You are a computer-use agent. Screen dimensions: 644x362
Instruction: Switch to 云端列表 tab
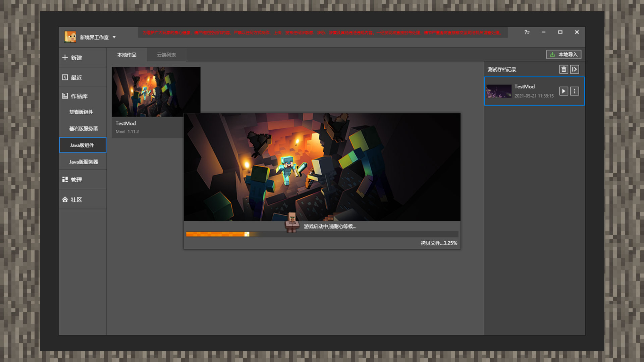pyautogui.click(x=166, y=55)
